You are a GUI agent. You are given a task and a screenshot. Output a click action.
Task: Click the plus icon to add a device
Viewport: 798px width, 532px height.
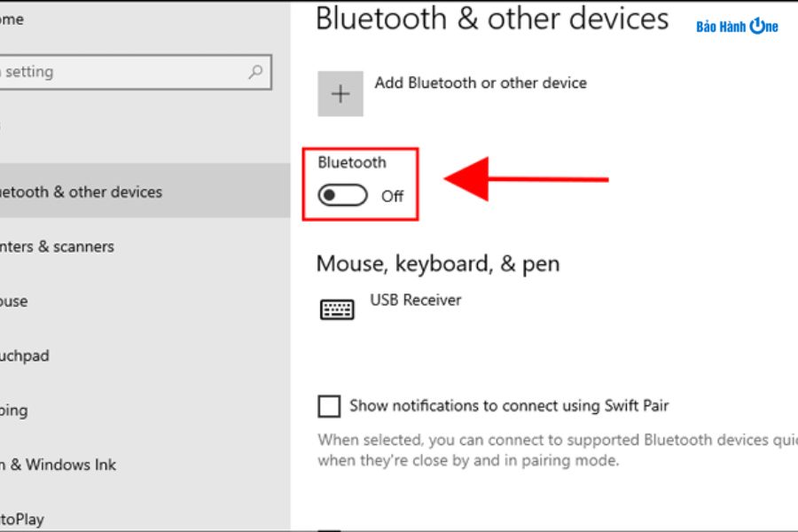click(x=340, y=94)
